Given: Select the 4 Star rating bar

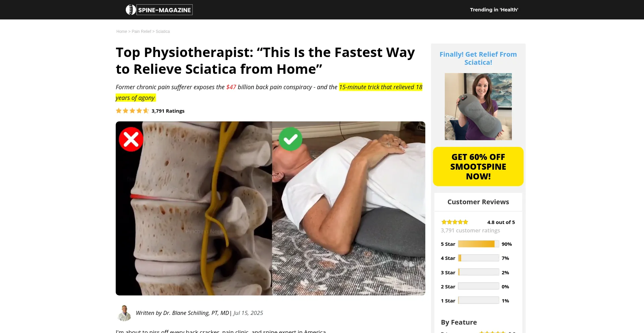Looking at the screenshot, I should [x=478, y=258].
